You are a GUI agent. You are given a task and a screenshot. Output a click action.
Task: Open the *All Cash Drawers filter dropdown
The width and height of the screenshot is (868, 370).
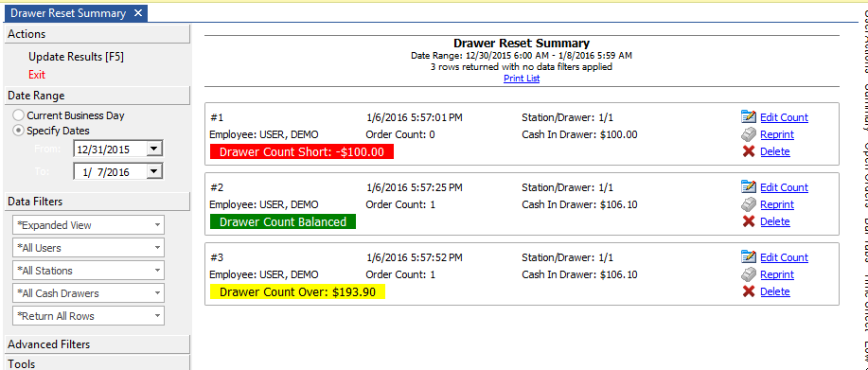pos(89,293)
